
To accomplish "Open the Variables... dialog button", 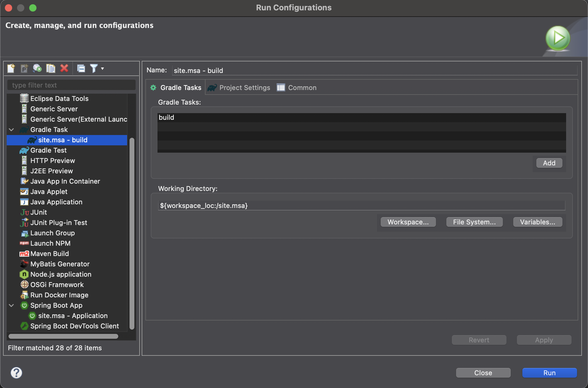I will (537, 222).
